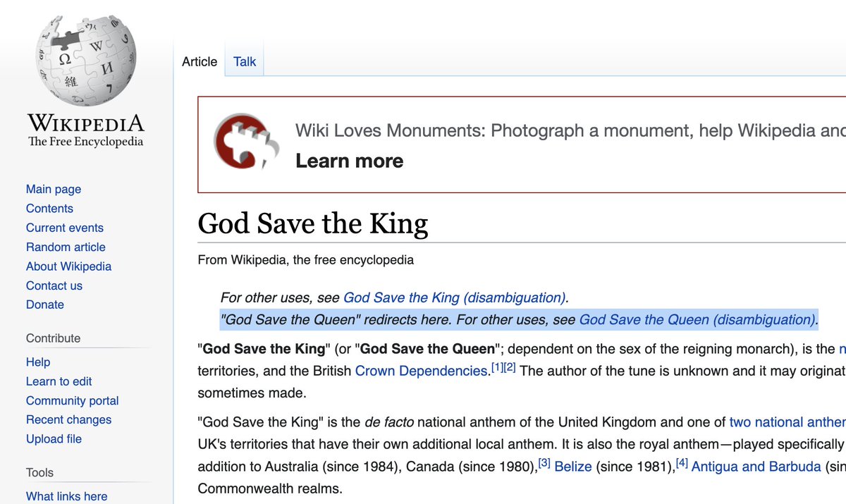Follow the Crown Dependencies link
The width and height of the screenshot is (846, 504).
point(421,370)
